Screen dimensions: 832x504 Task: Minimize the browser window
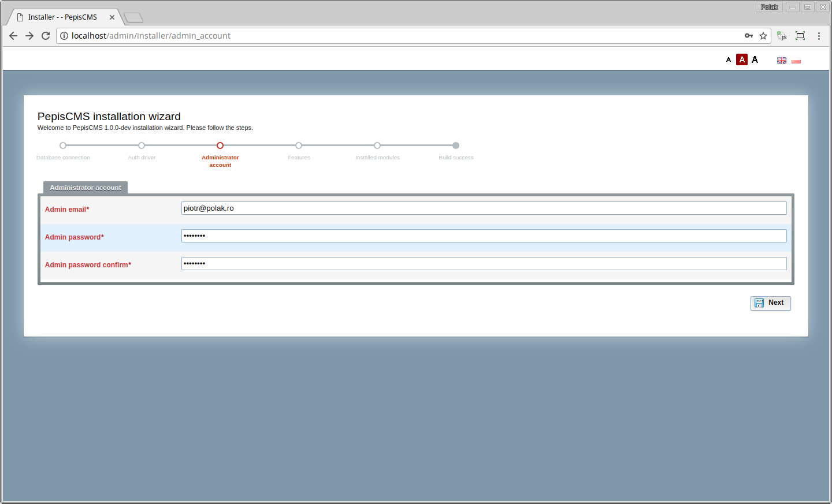pos(793,7)
